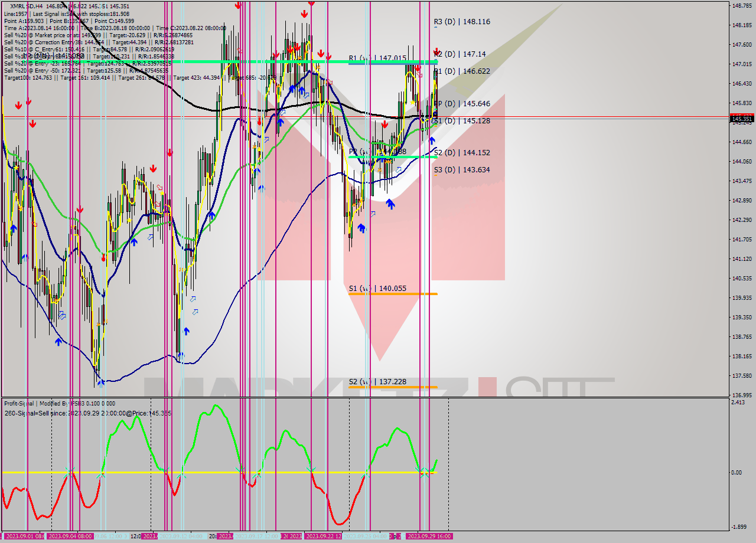Click the R1 (w) | 147.015 weekly label
This screenshot has width=756, height=543.
tap(377, 58)
